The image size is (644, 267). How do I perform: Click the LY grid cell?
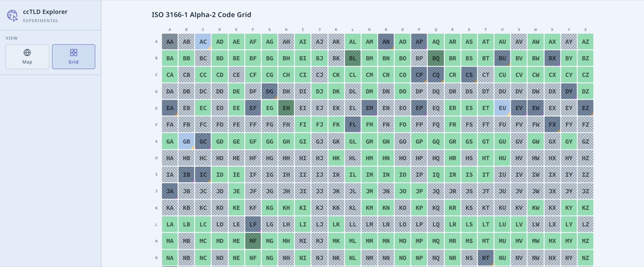pyautogui.click(x=569, y=224)
